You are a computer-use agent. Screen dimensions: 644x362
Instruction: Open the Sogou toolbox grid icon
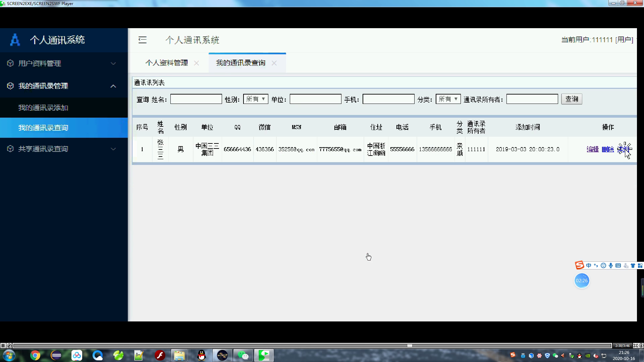(x=640, y=265)
